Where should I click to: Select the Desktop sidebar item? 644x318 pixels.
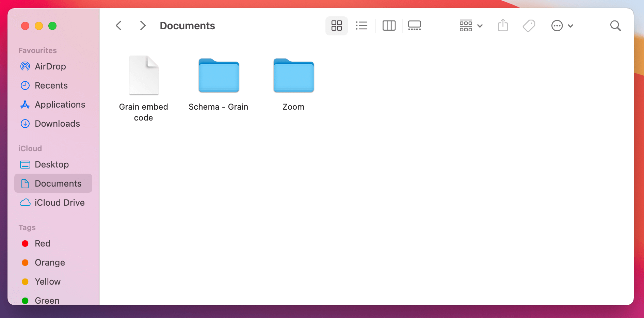click(51, 164)
